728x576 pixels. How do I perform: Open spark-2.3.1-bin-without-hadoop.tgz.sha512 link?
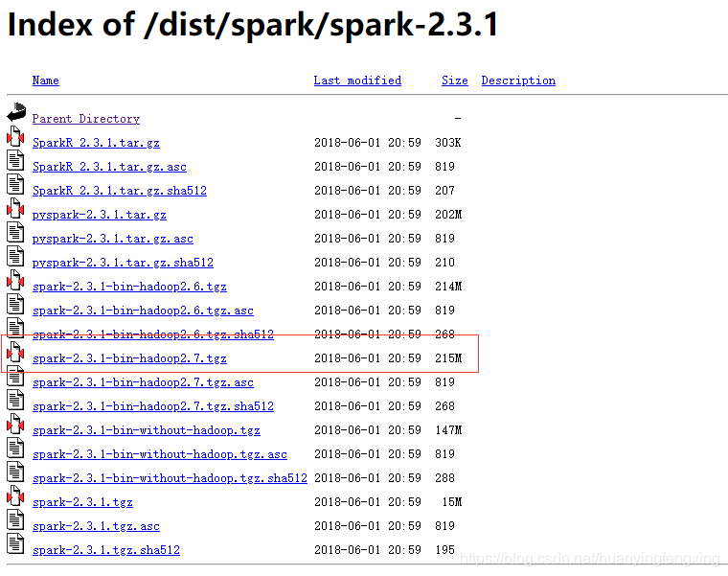[170, 478]
